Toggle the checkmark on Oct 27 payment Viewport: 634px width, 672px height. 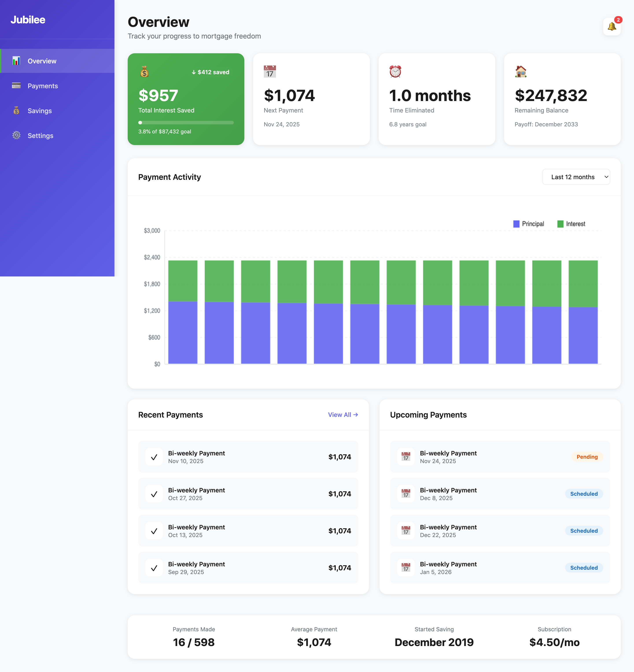tap(154, 493)
